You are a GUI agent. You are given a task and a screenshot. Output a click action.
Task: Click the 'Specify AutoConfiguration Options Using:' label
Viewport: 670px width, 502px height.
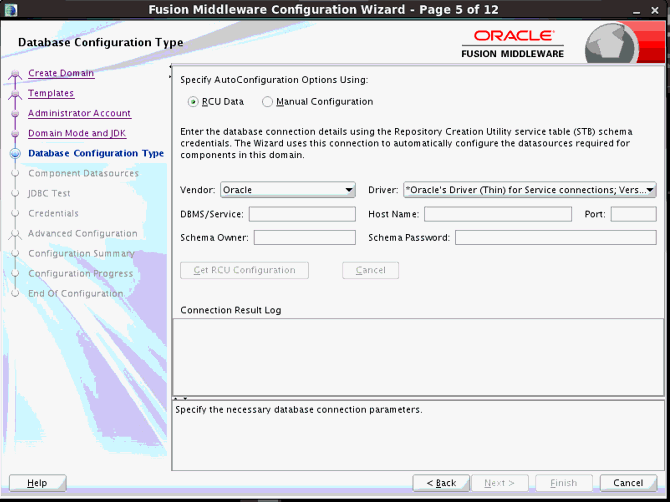(274, 80)
